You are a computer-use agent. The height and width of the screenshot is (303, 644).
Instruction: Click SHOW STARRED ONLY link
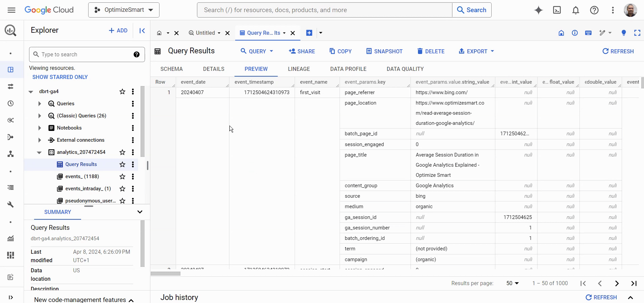60,77
